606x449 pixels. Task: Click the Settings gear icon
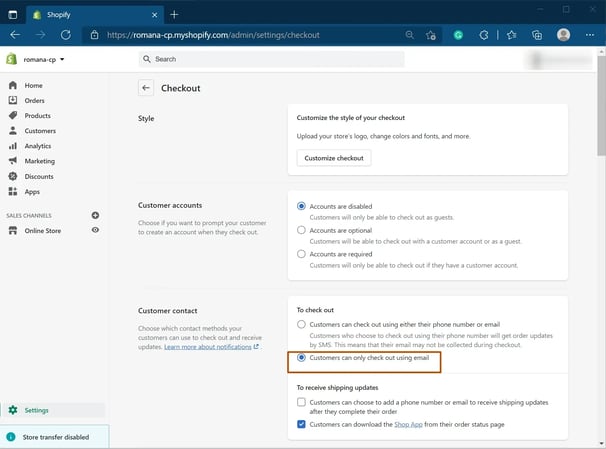click(x=13, y=410)
